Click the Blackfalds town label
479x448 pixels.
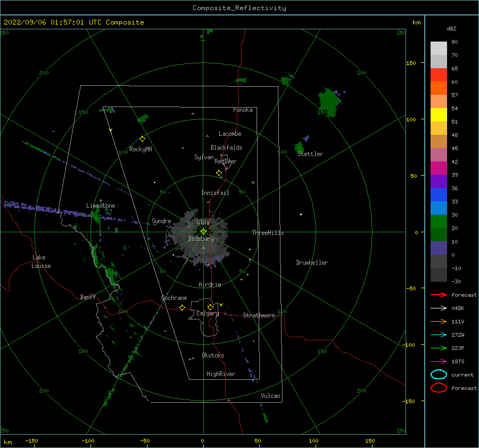pyautogui.click(x=226, y=148)
